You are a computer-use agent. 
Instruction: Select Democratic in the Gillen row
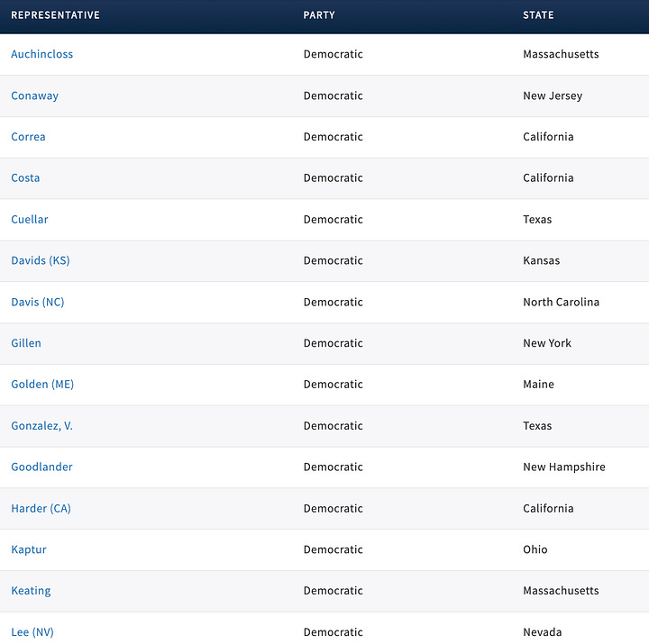(x=334, y=343)
